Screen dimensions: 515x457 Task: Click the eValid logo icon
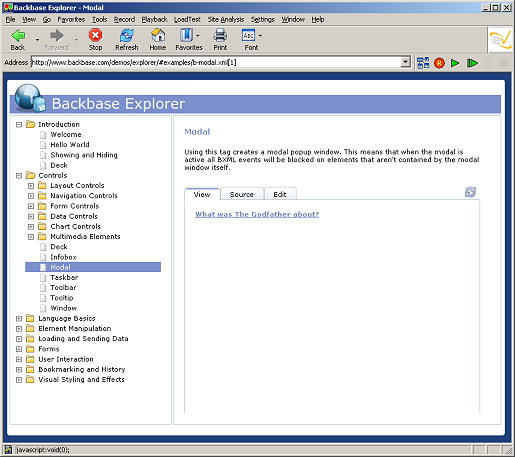[501, 40]
